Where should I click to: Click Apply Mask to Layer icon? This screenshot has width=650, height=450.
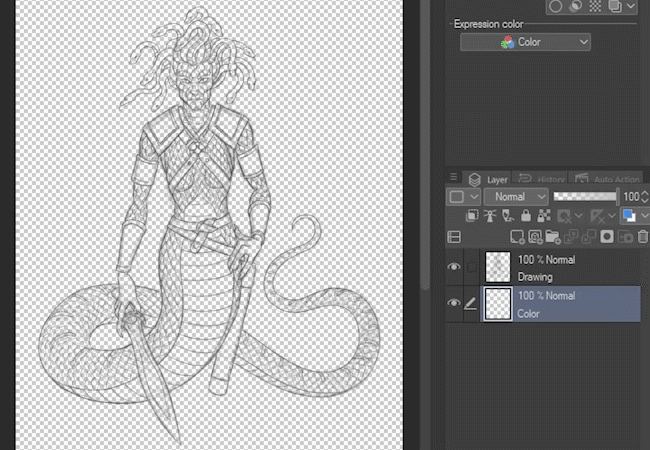(625, 237)
